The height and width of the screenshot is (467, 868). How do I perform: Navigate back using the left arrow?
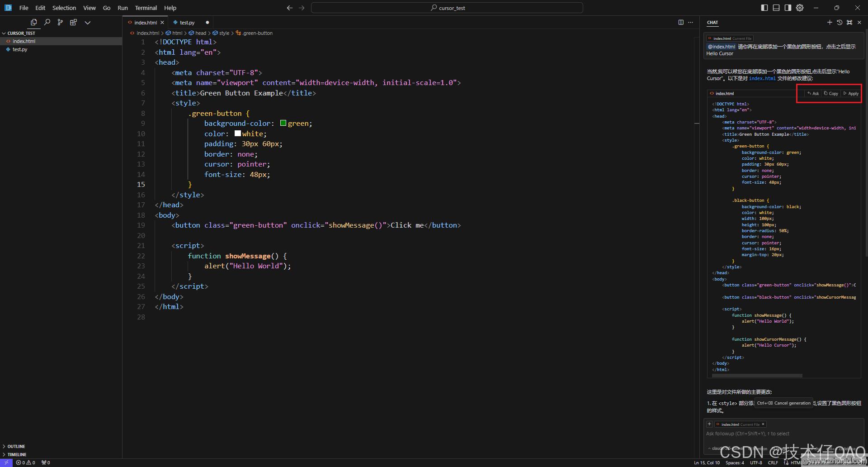click(x=289, y=8)
